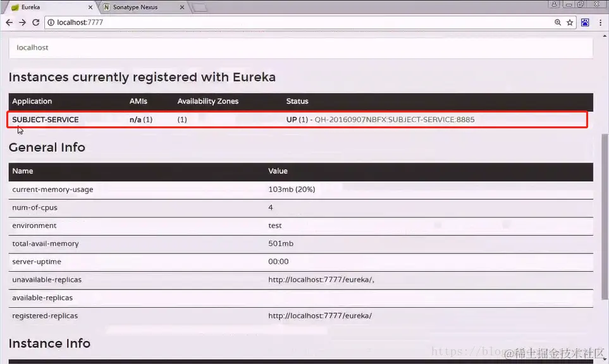The width and height of the screenshot is (609, 364).
Task: Restore down the browser window
Action: 581,4
